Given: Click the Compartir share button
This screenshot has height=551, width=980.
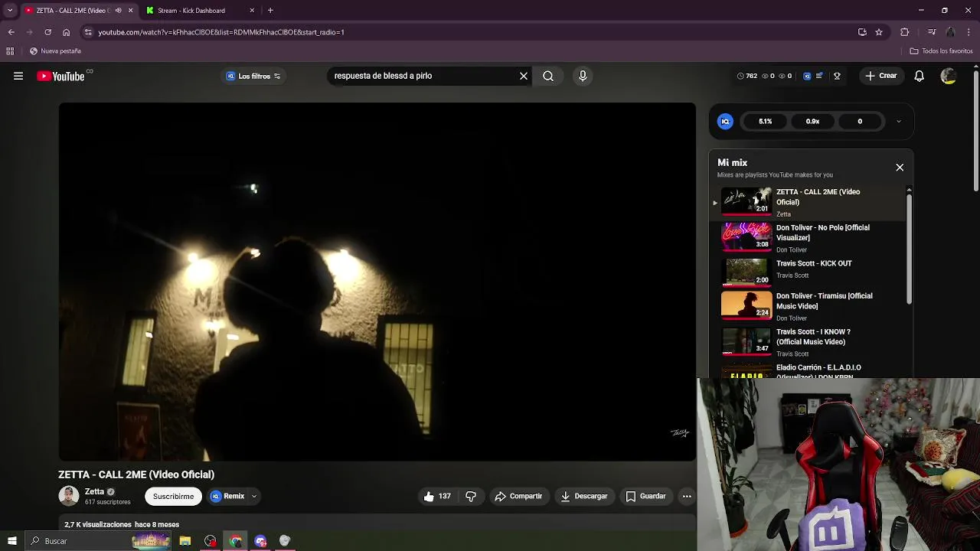Looking at the screenshot, I should tap(518, 496).
